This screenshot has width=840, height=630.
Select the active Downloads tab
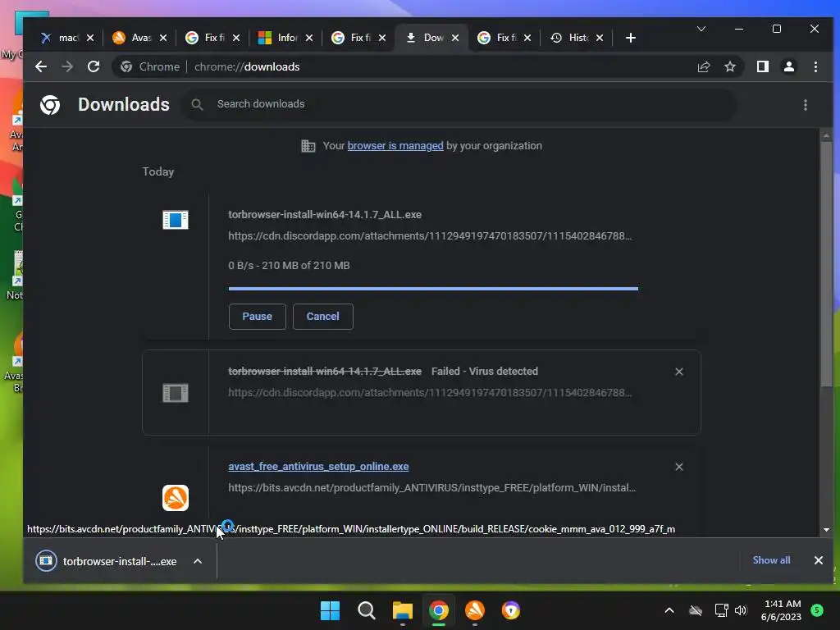pyautogui.click(x=431, y=38)
